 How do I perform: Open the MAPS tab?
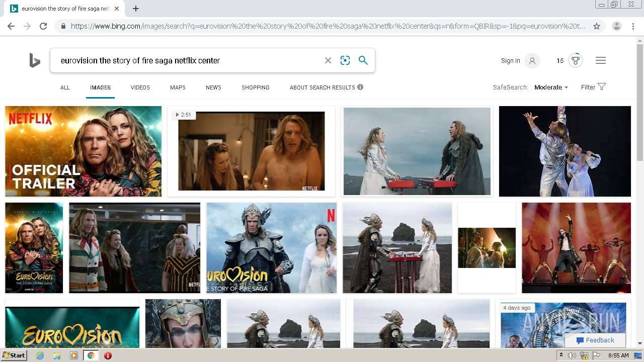click(178, 87)
